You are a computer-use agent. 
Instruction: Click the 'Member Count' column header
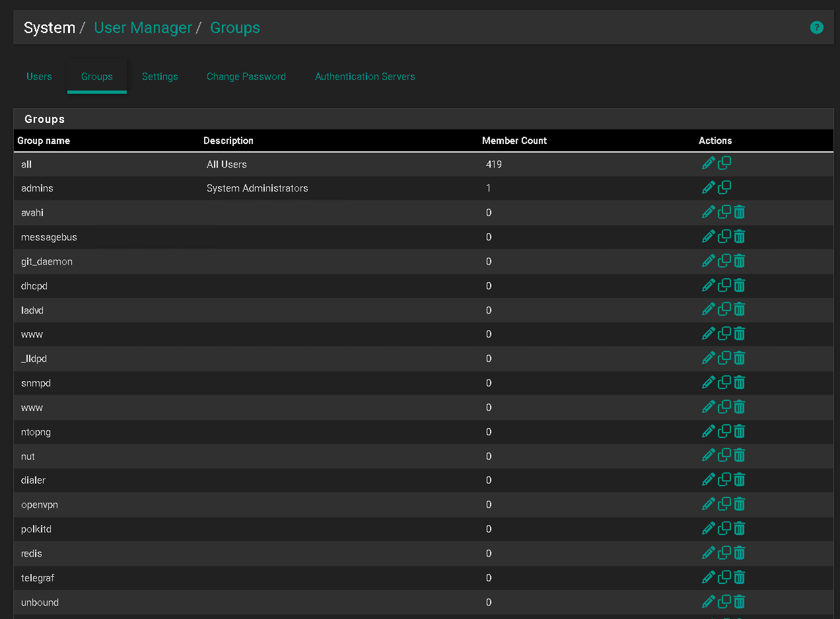(x=514, y=141)
